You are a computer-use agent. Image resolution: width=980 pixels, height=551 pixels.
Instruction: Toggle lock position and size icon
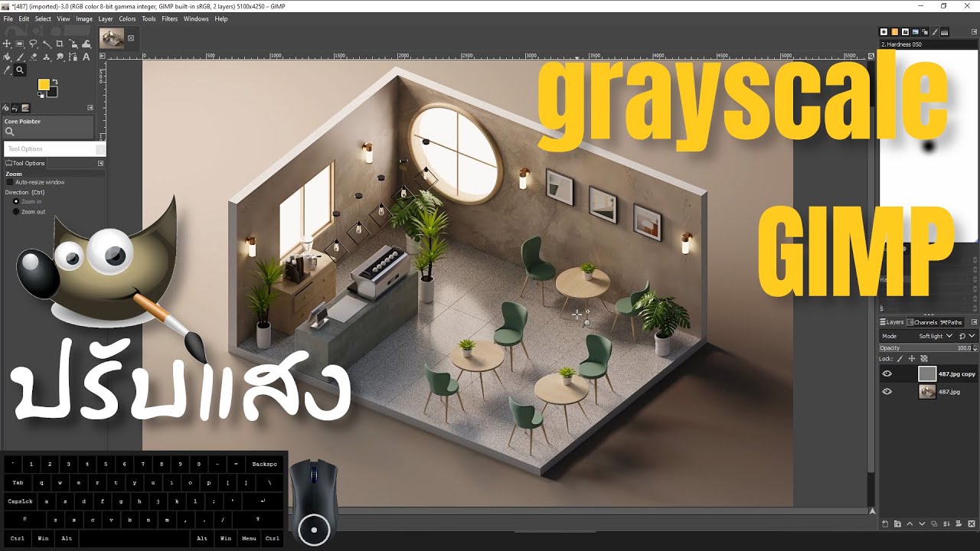[x=912, y=358]
